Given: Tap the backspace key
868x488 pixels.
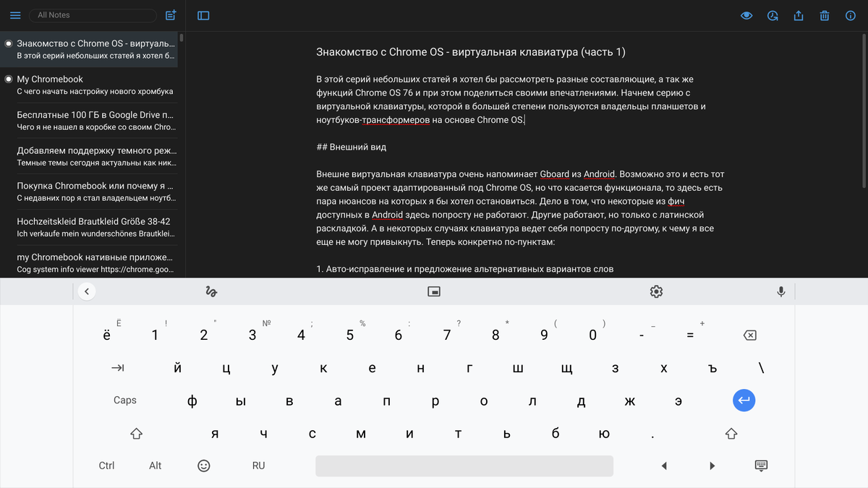Looking at the screenshot, I should (750, 335).
